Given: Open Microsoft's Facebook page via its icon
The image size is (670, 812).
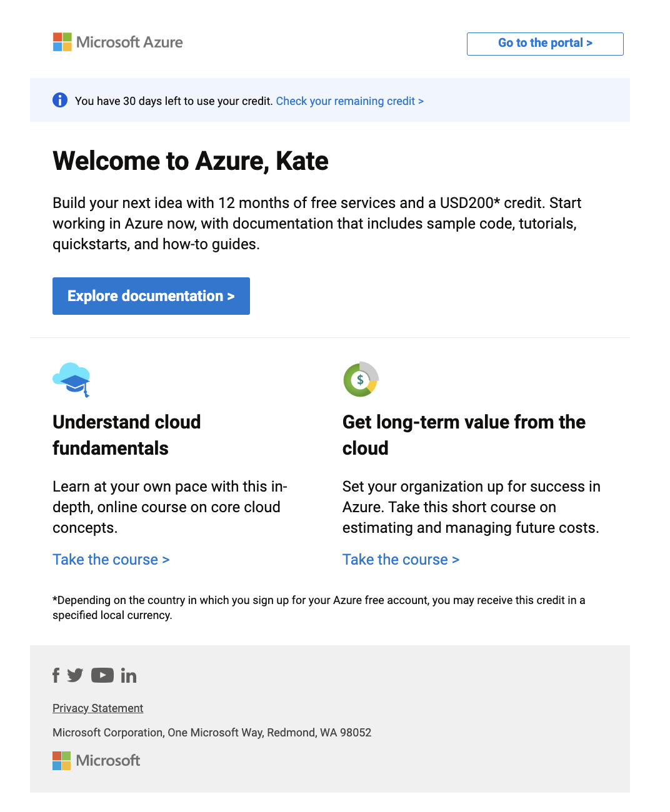Looking at the screenshot, I should [56, 675].
